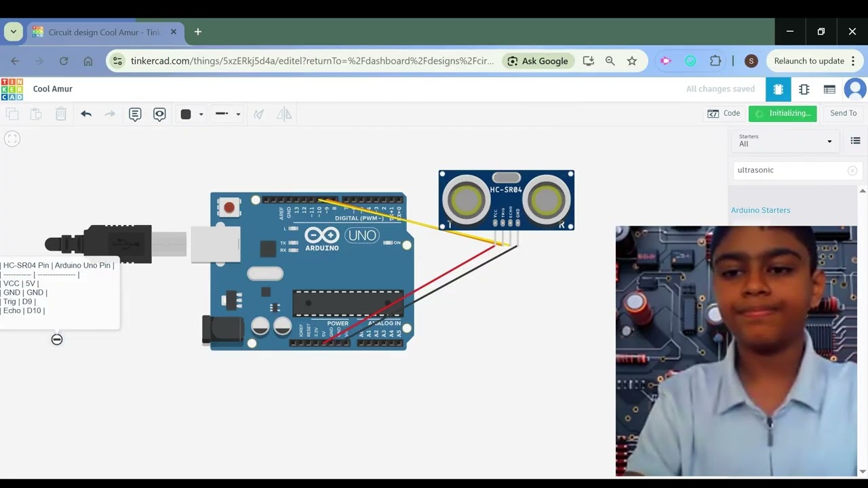This screenshot has width=868, height=488.
Task: Redo the undone action
Action: pos(110,114)
